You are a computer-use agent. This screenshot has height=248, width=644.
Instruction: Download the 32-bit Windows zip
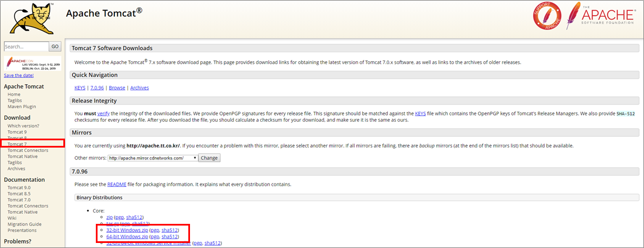click(x=127, y=230)
